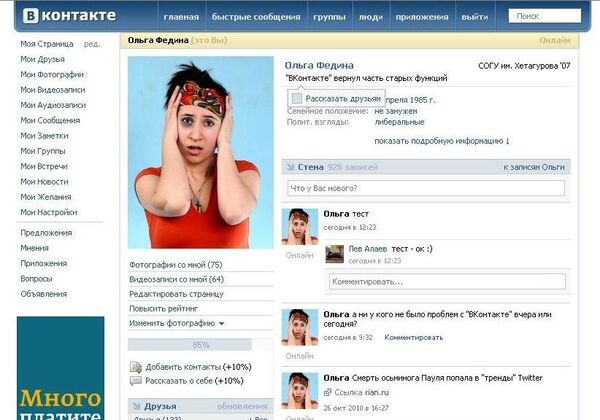Open Предложения in the sidebar
Viewport: 600px width, 420px height.
(x=46, y=233)
